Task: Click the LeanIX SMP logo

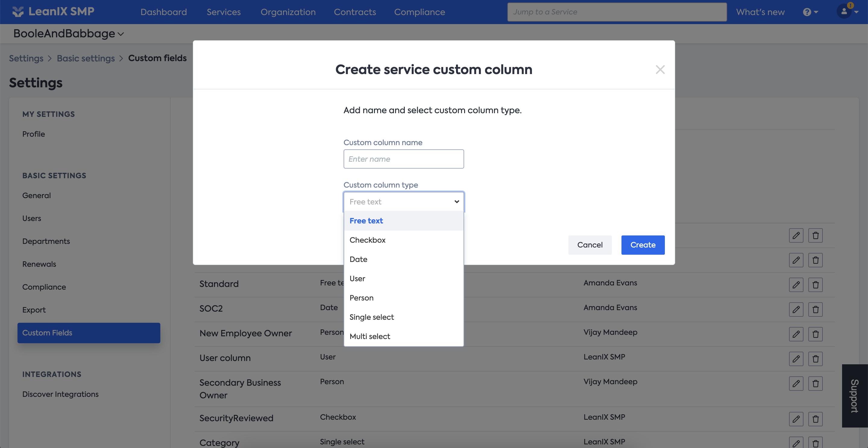Action: 54,12
